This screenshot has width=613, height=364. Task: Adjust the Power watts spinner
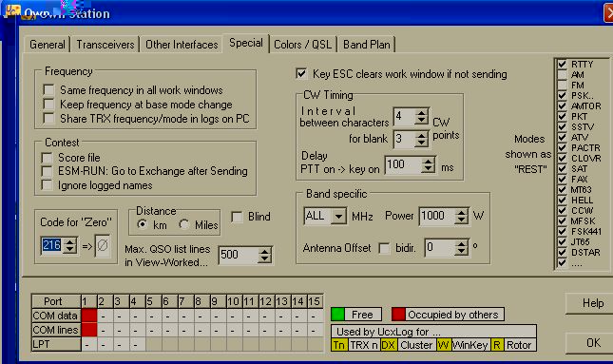pyautogui.click(x=461, y=216)
